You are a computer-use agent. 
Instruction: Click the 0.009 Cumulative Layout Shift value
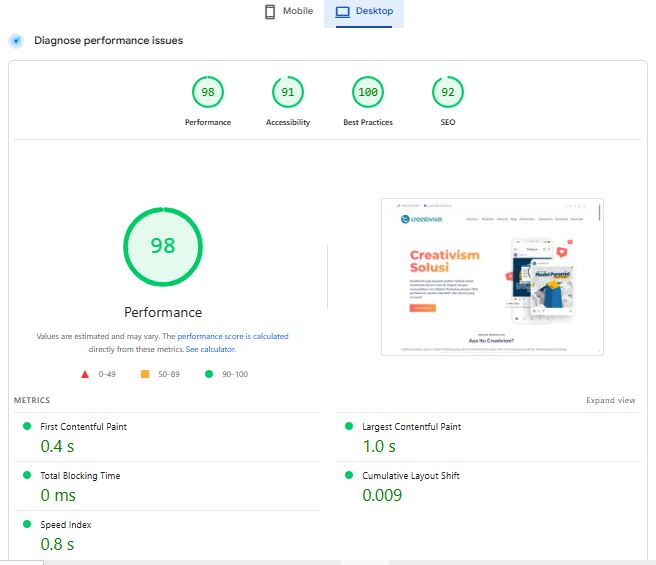(382, 495)
